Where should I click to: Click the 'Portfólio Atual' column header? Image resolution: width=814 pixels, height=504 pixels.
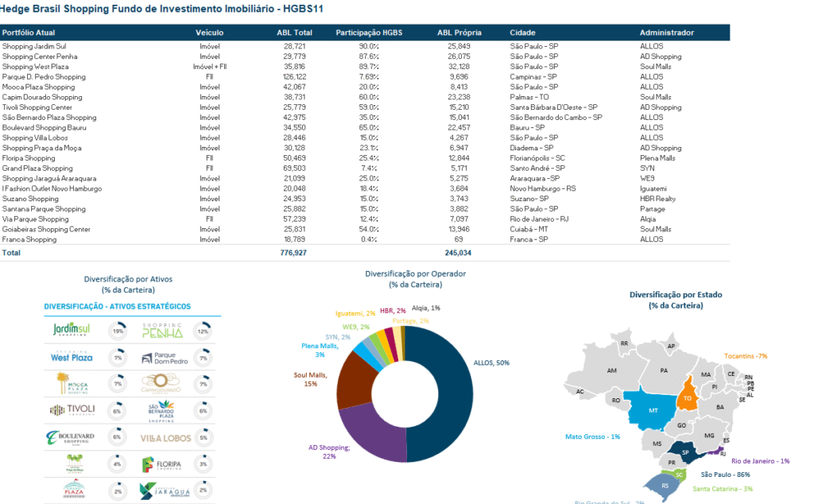click(29, 32)
